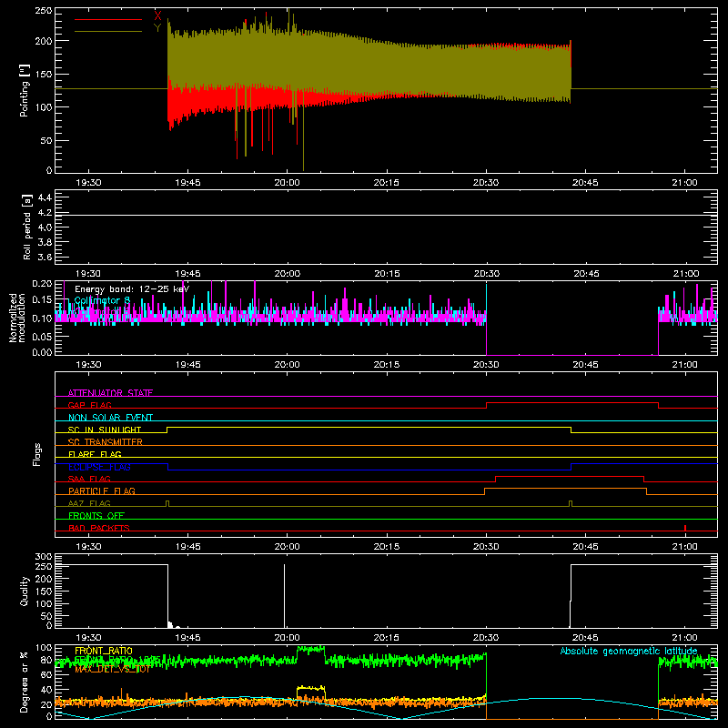Screen dimensions: 728x728
Task: Click the Quality axis title
Action: pos(25,591)
